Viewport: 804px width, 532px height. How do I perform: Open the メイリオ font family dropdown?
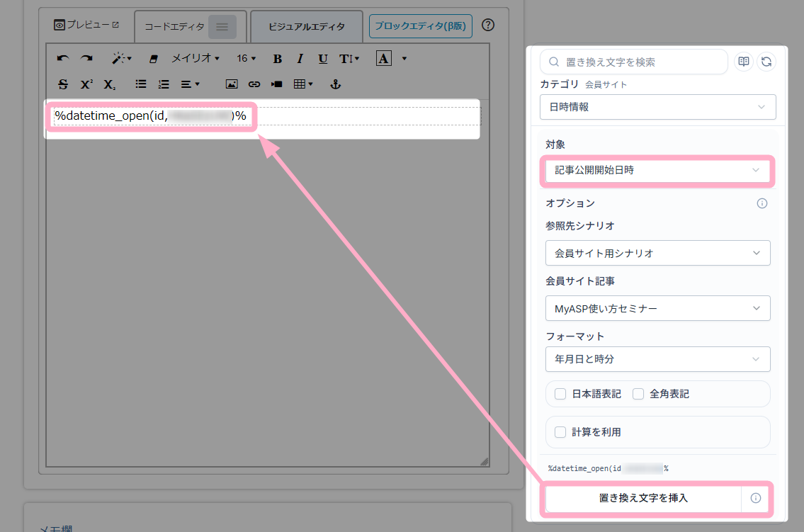pyautogui.click(x=196, y=58)
